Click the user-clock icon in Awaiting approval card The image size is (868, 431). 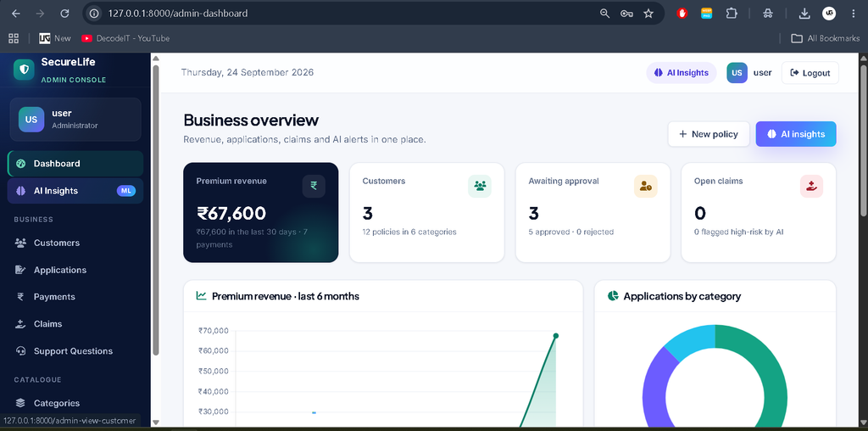point(645,186)
